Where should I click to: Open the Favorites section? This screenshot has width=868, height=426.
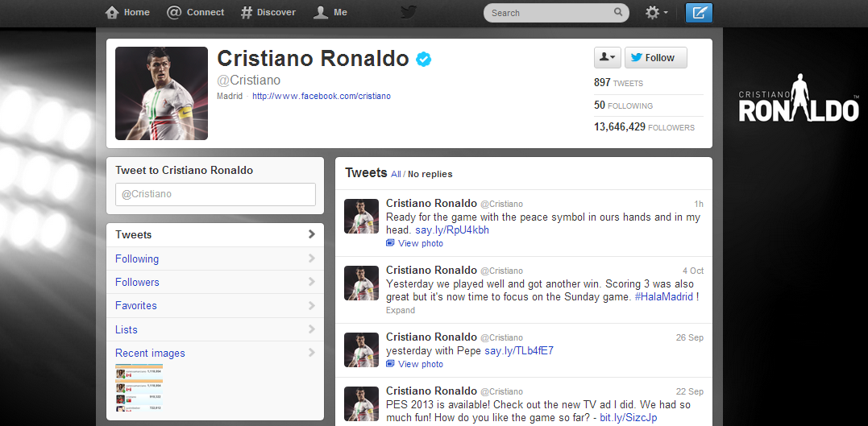(x=136, y=306)
